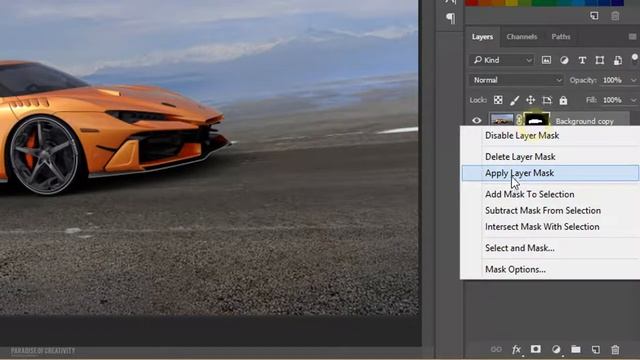640x360 pixels.
Task: Lock image pixels with brush icon
Action: (x=514, y=100)
